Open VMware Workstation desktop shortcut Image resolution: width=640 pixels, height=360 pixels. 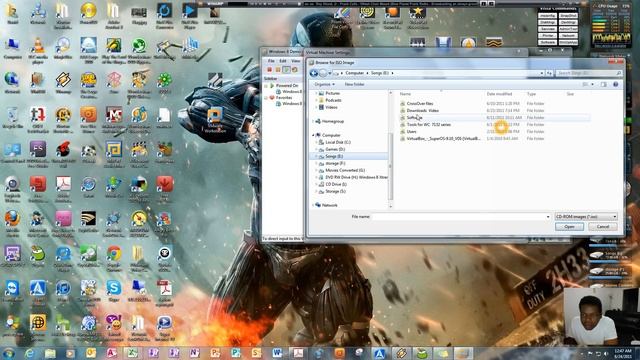pyautogui.click(x=215, y=120)
